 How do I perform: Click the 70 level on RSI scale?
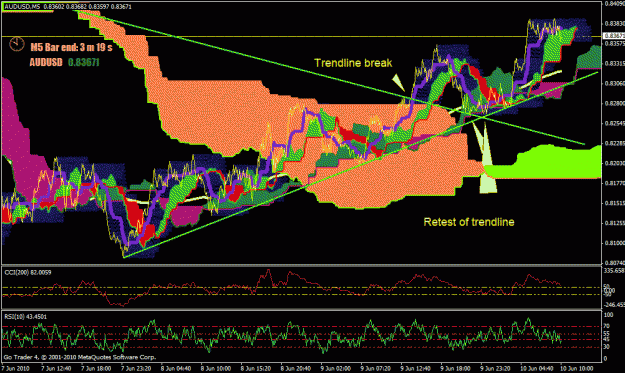tap(607, 326)
